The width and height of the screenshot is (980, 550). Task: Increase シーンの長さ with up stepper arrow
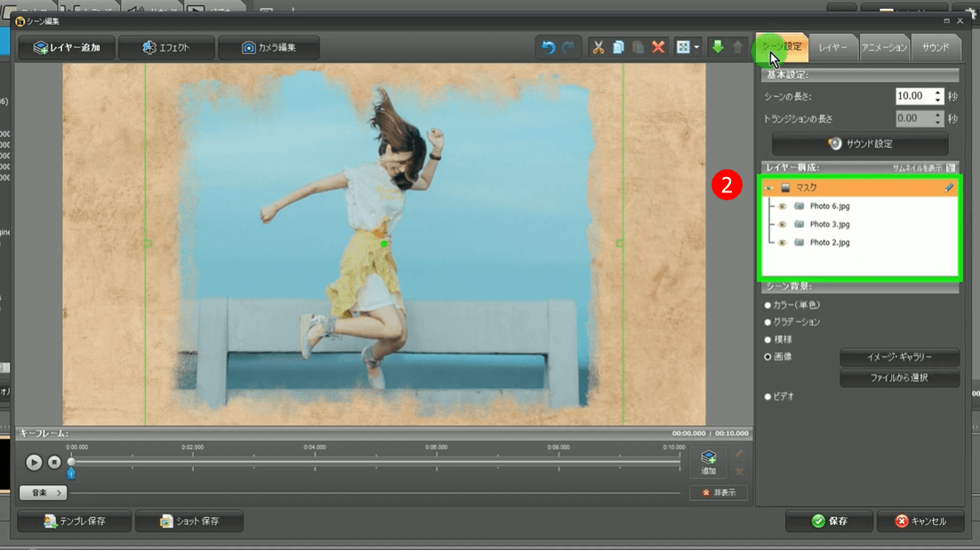[x=938, y=92]
